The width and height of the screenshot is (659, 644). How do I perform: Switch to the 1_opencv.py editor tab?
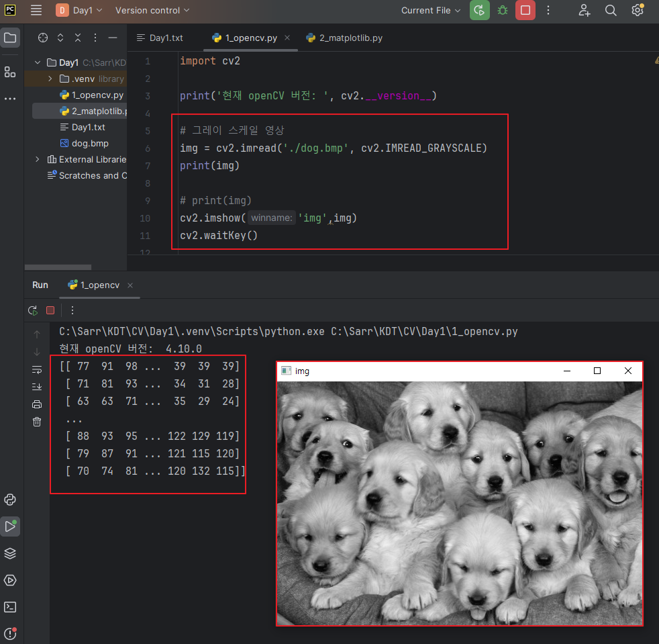(x=251, y=38)
